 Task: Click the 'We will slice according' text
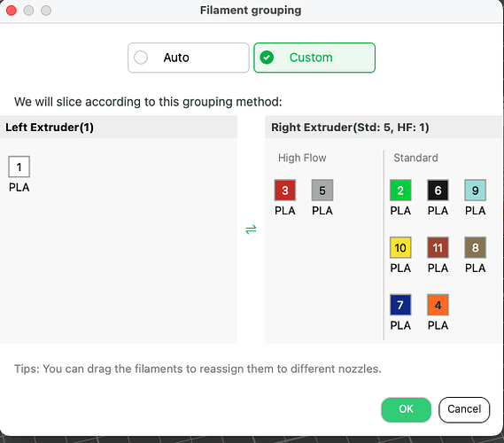point(148,102)
